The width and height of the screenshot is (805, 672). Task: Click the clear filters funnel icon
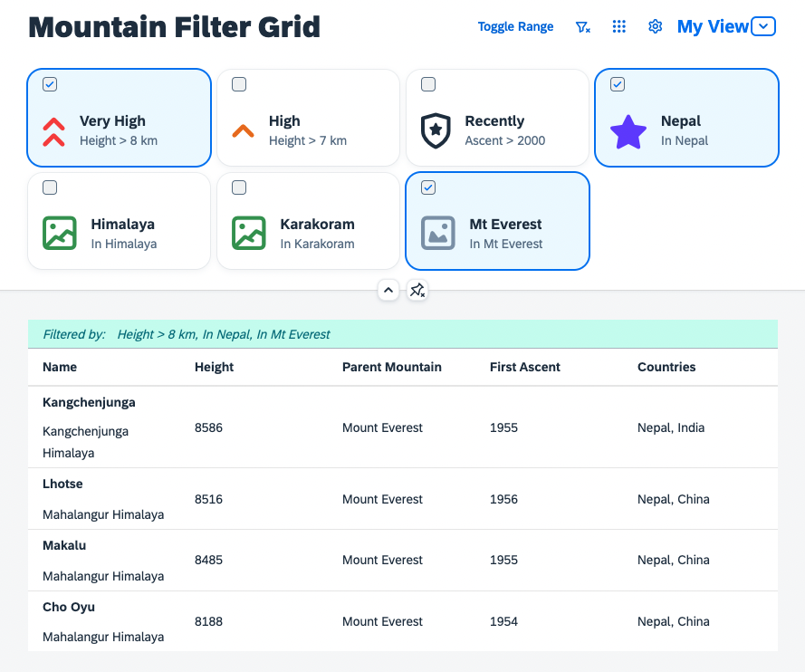pos(583,26)
